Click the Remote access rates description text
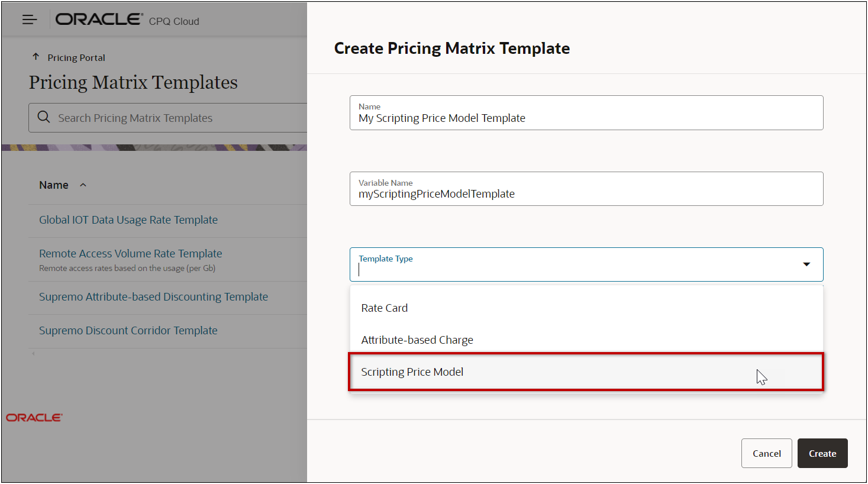 point(127,268)
